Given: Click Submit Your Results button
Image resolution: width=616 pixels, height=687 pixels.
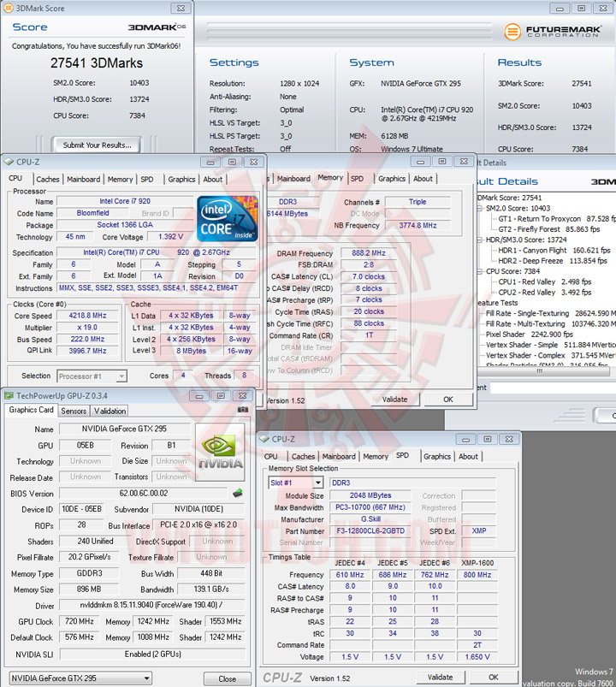Looking at the screenshot, I should pyautogui.click(x=97, y=145).
